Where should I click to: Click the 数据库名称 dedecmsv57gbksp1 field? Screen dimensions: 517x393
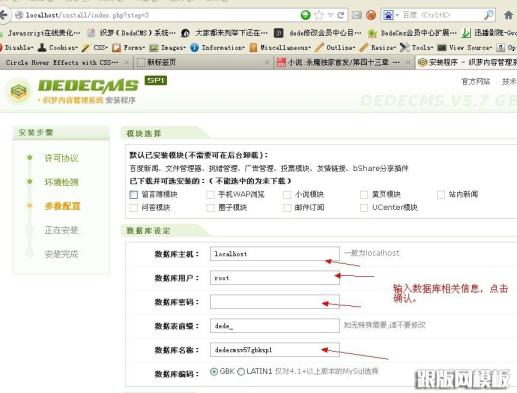tap(275, 350)
